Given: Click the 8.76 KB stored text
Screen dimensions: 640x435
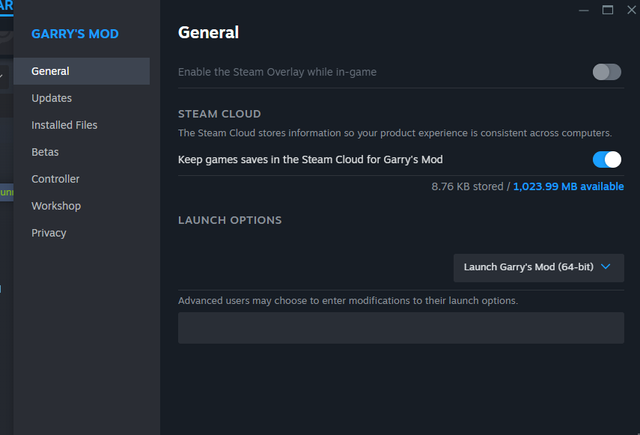Looking at the screenshot, I should (467, 186).
